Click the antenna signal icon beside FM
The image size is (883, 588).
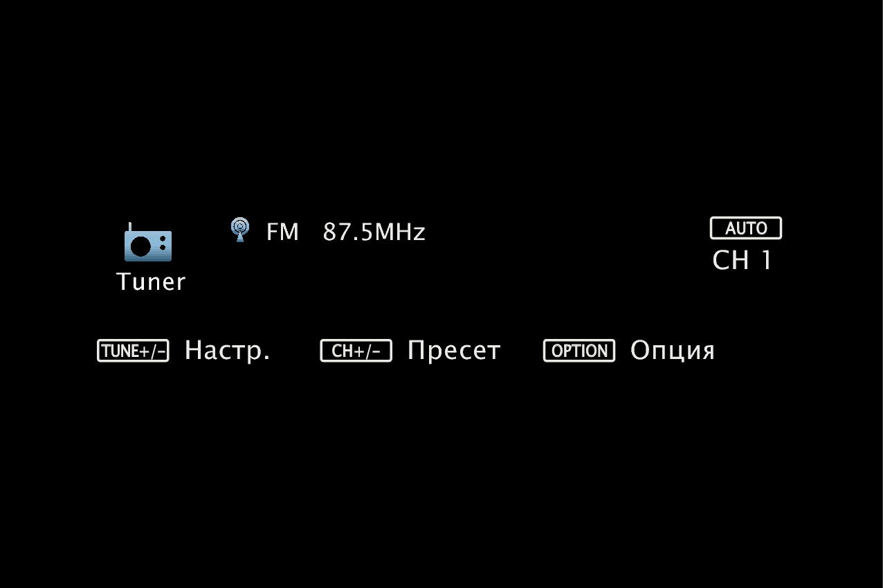tap(239, 230)
